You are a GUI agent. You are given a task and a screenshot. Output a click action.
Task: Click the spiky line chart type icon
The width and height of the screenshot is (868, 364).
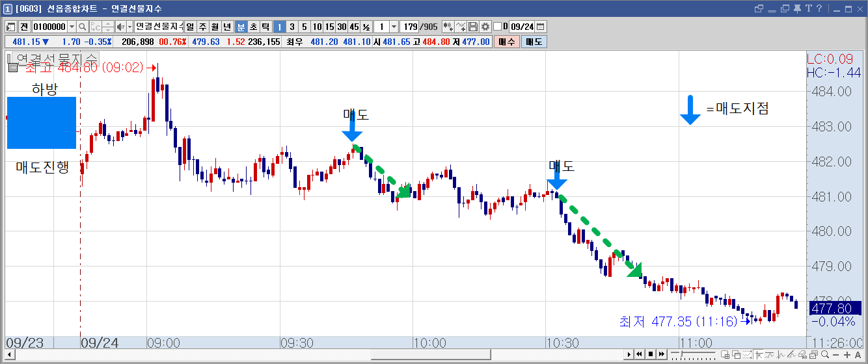[780, 354]
